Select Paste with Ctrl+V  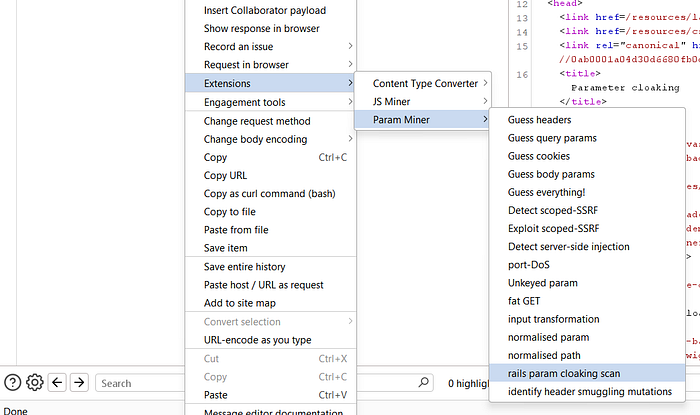[271, 395]
